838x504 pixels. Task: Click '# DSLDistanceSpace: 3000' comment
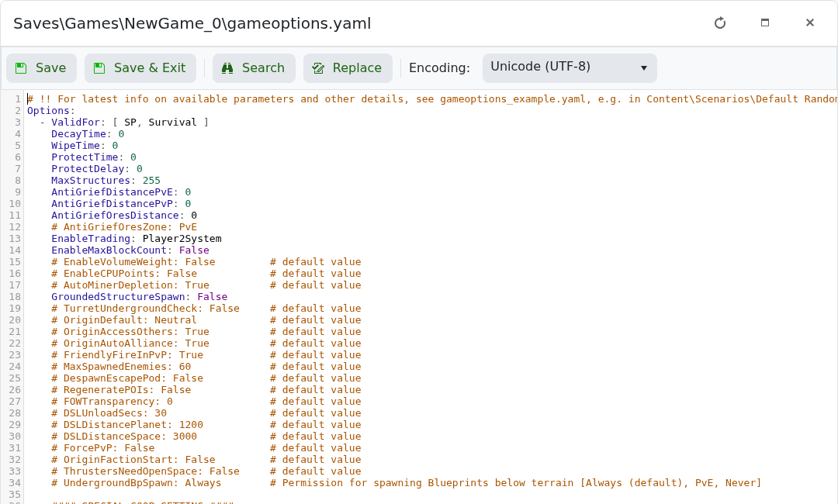coord(124,437)
